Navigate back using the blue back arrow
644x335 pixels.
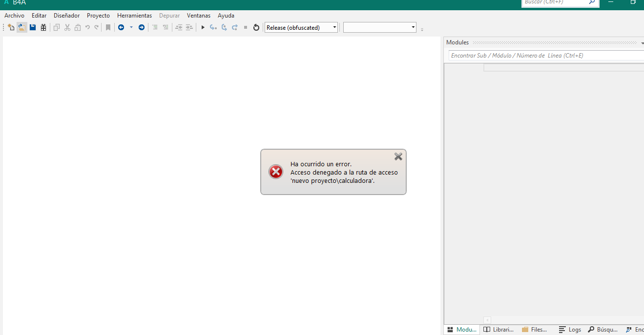click(x=121, y=27)
